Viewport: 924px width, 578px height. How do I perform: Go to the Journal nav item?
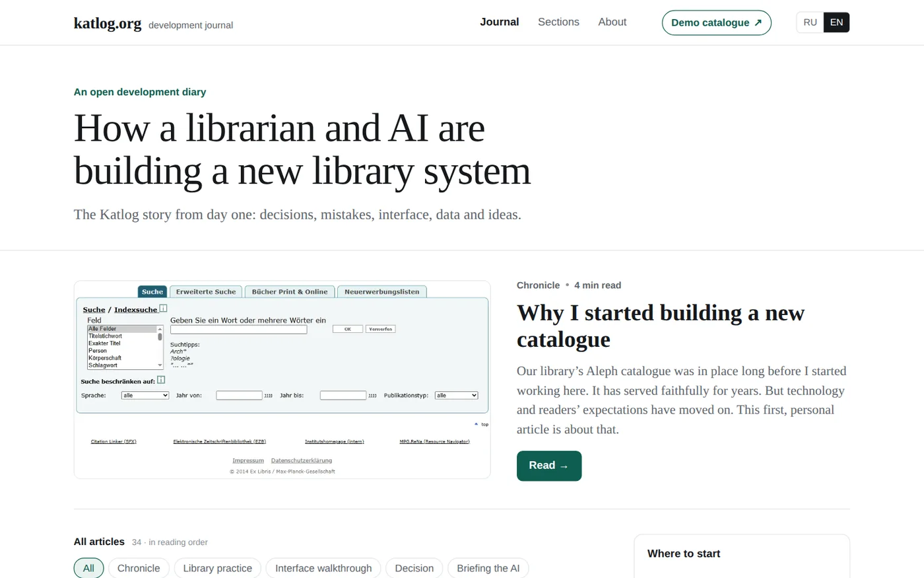click(x=500, y=22)
